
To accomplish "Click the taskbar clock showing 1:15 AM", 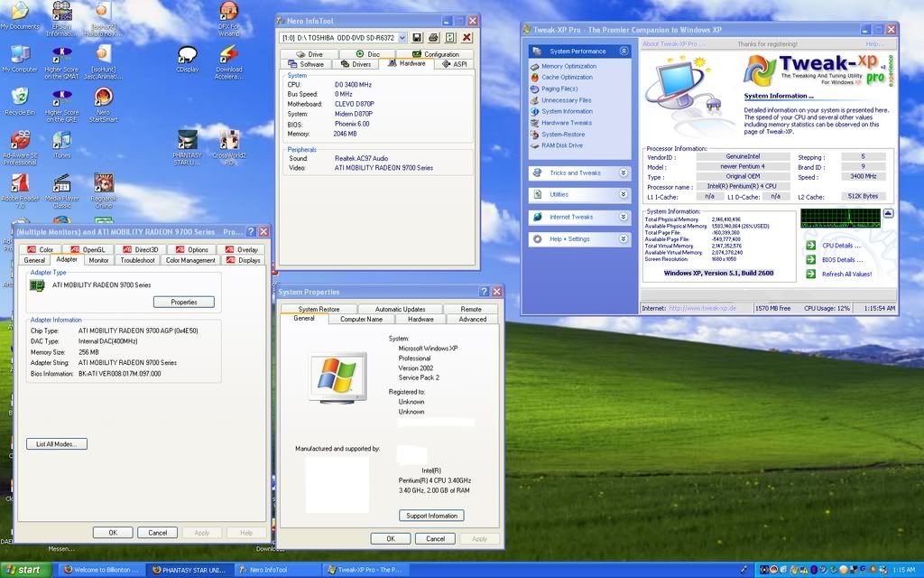I will tap(904, 570).
